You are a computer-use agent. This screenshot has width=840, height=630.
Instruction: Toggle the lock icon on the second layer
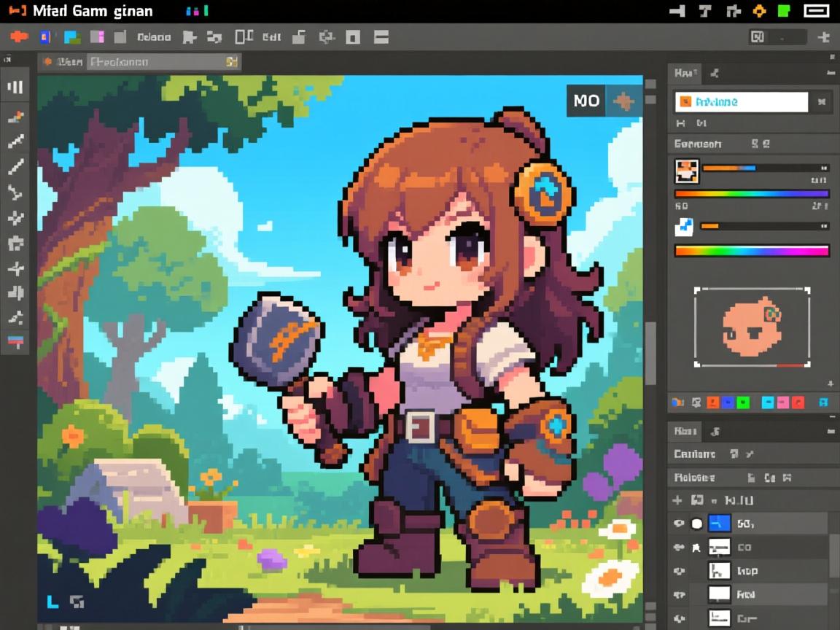[x=696, y=548]
